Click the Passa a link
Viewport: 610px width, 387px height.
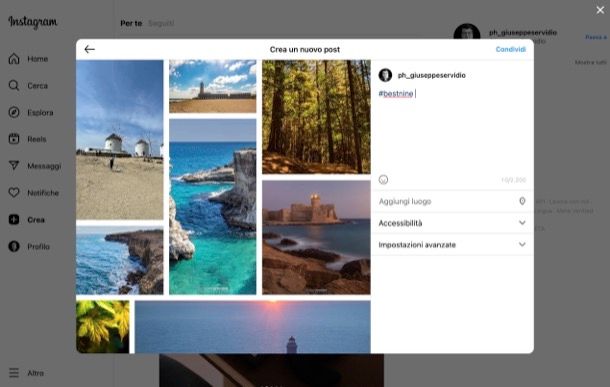596,37
